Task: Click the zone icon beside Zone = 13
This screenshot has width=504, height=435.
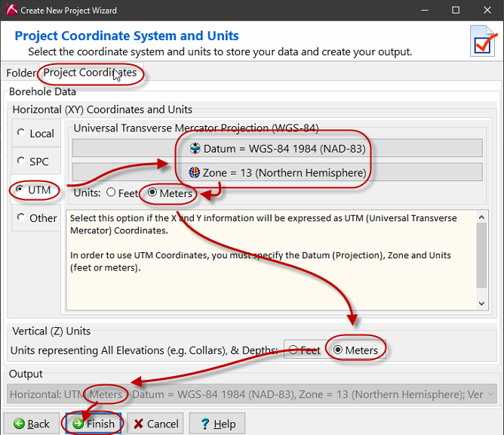Action: pos(195,173)
